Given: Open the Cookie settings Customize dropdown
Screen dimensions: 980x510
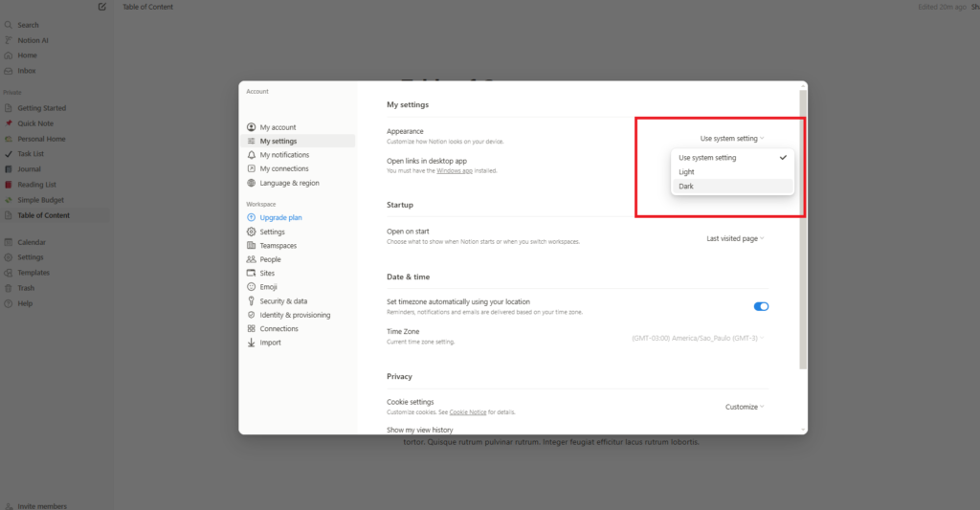Looking at the screenshot, I should (x=745, y=407).
